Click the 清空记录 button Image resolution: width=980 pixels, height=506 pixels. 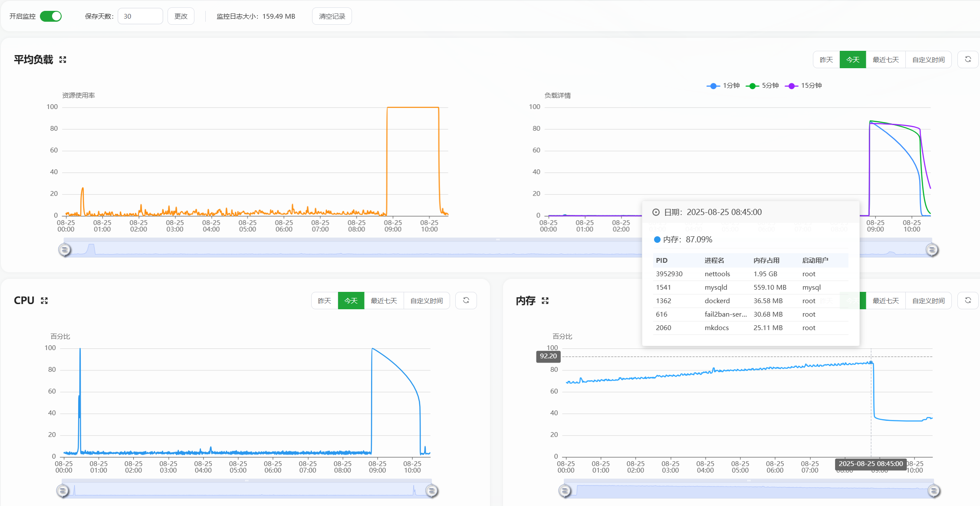332,16
